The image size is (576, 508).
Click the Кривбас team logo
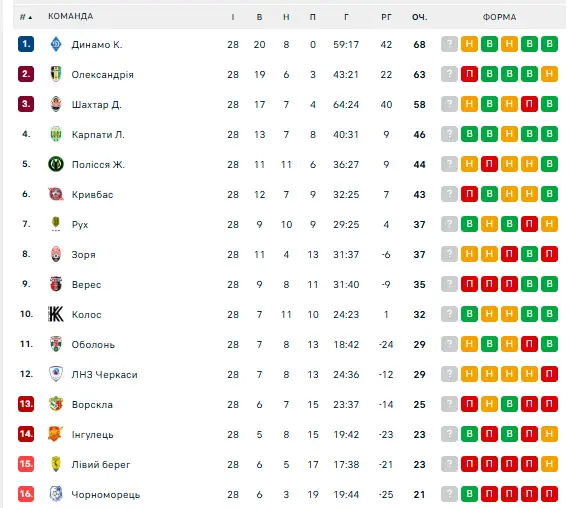pyautogui.click(x=56, y=194)
